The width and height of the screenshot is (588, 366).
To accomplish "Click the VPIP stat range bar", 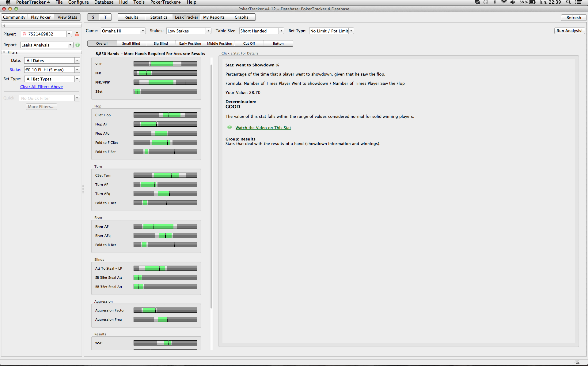I will point(165,64).
